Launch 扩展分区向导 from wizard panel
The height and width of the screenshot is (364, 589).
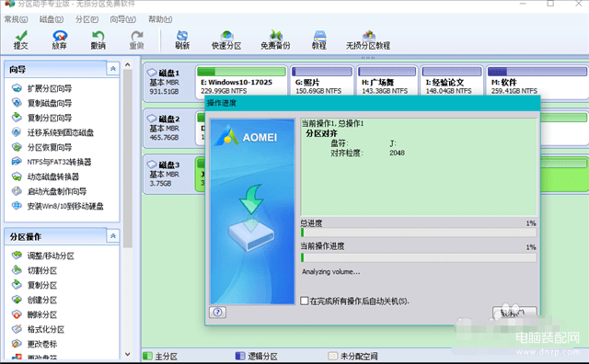click(41, 88)
